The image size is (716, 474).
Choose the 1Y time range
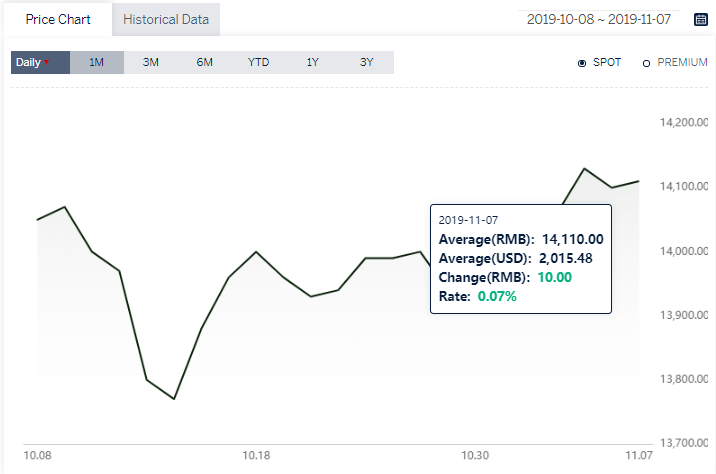coord(312,63)
